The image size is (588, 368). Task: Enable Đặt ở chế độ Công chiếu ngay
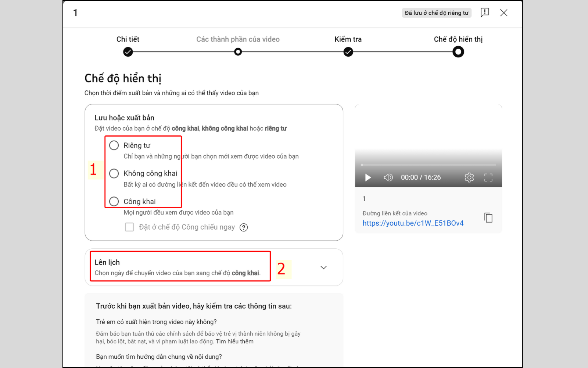click(x=129, y=227)
